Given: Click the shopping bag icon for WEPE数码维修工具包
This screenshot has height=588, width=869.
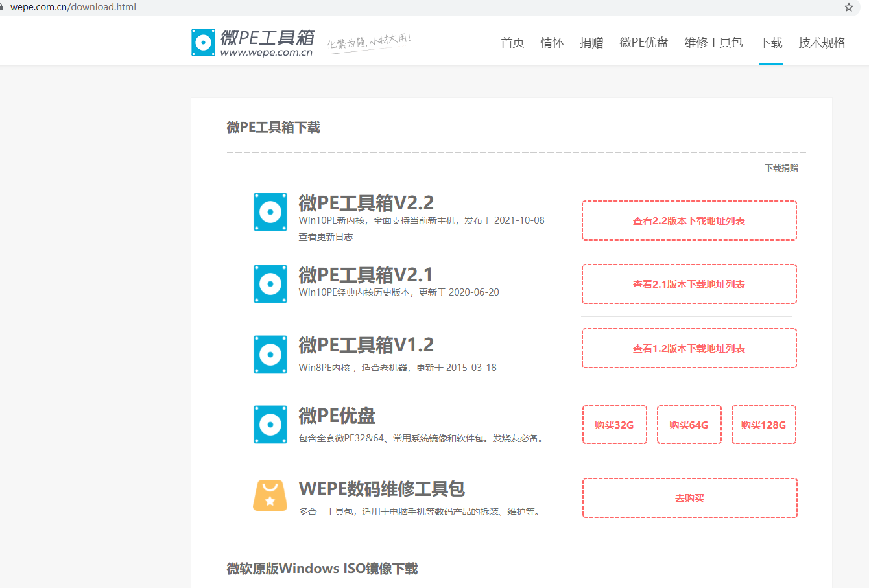Looking at the screenshot, I should pyautogui.click(x=270, y=495).
